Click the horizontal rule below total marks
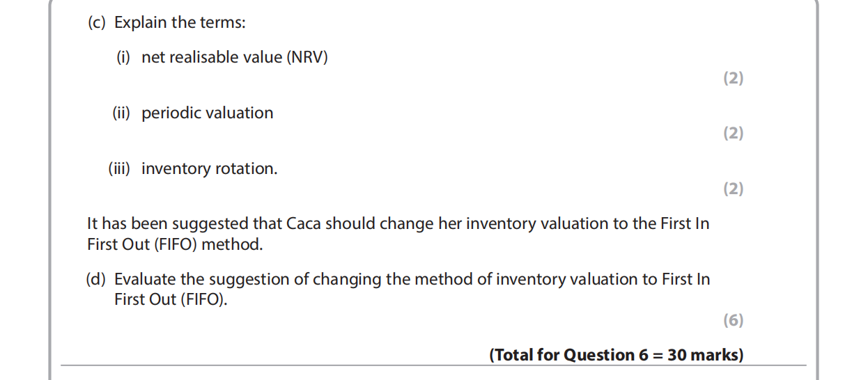 click(x=432, y=365)
